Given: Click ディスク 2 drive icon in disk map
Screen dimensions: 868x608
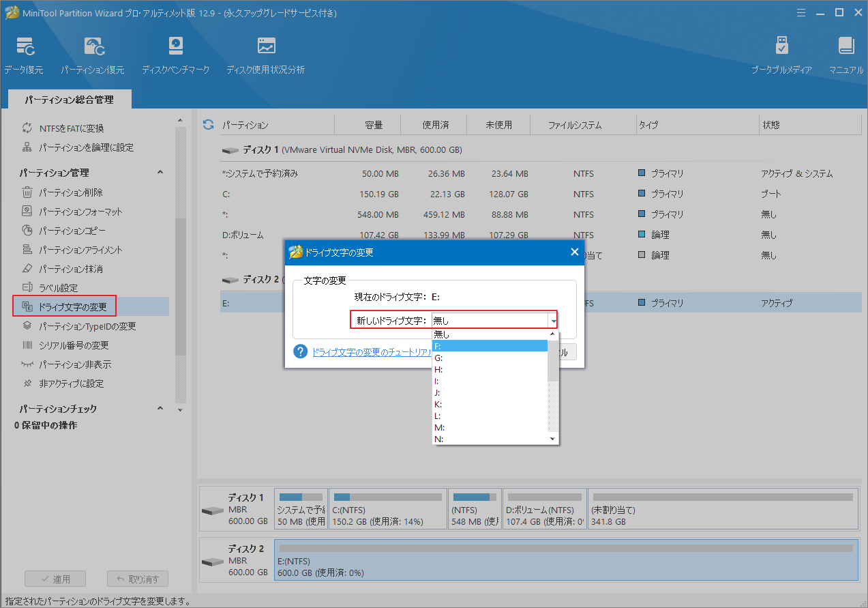Looking at the screenshot, I should [213, 562].
